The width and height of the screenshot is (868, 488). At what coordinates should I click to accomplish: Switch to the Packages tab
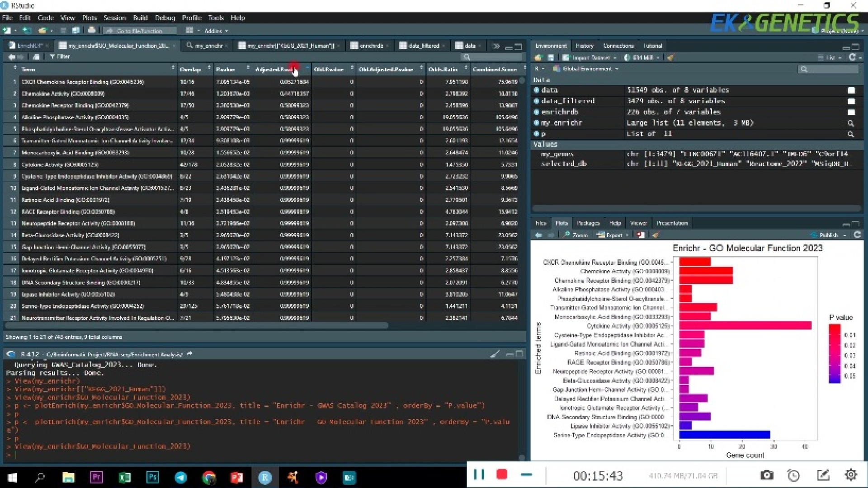pos(588,223)
